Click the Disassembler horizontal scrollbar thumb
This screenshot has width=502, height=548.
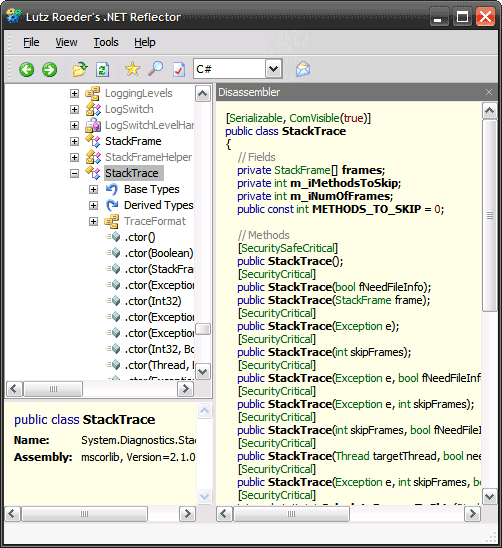291,514
